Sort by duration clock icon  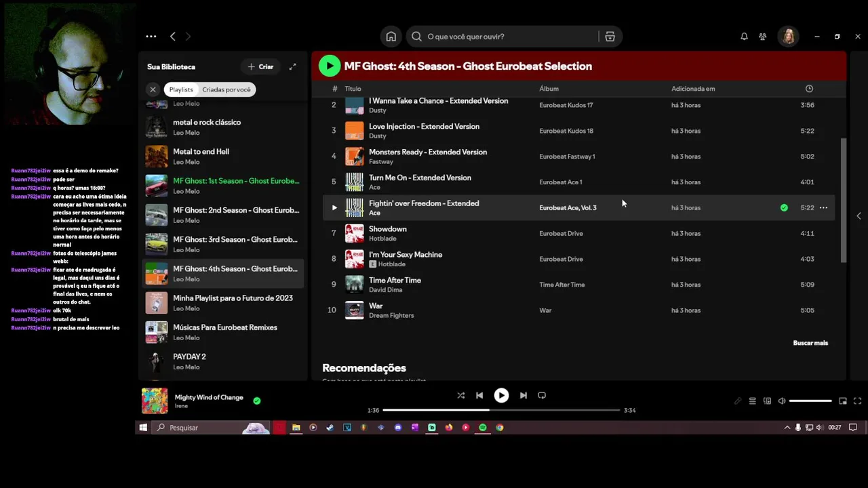coord(809,89)
